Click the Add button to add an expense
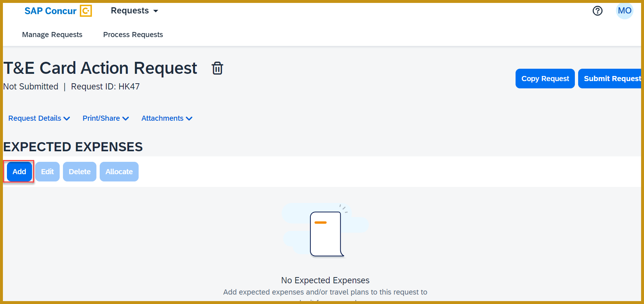Screen dimensions: 644x304 tap(19, 171)
